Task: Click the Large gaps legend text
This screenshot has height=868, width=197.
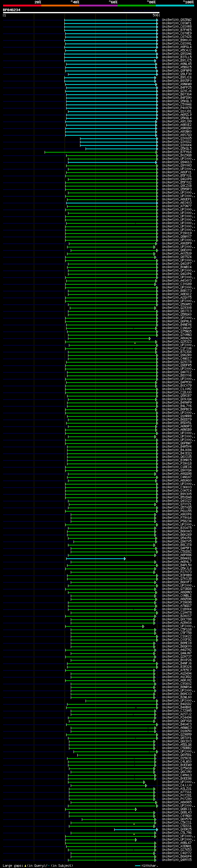Action: tap(38, 865)
